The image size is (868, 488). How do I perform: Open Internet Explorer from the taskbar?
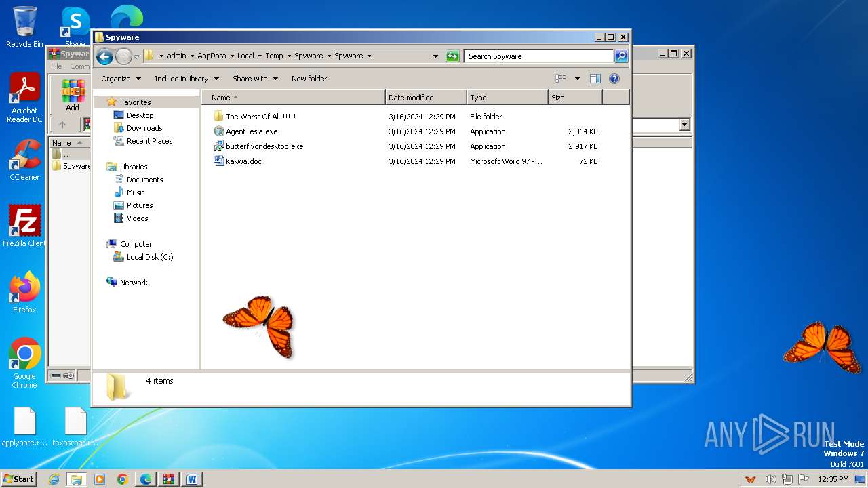tap(54, 479)
